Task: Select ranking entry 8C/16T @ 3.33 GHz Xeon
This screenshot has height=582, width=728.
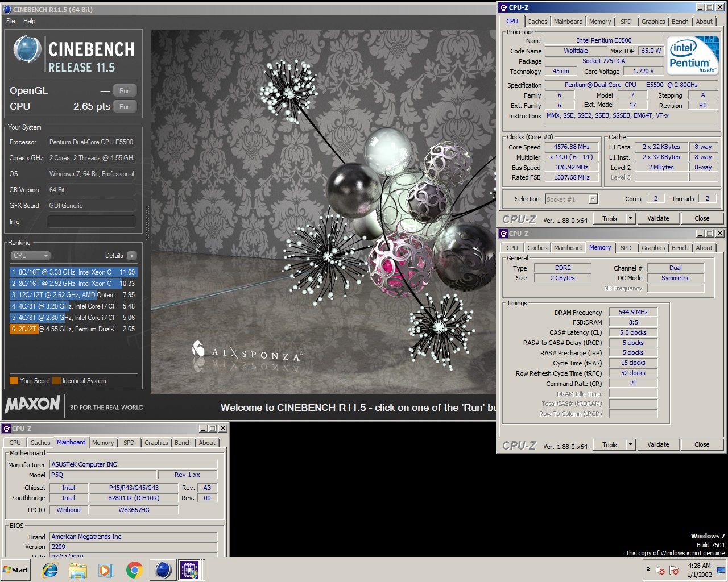Action: click(x=73, y=272)
